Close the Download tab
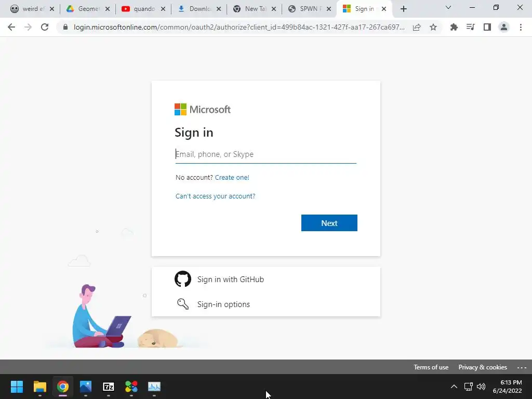This screenshot has width=532, height=399. click(x=219, y=9)
